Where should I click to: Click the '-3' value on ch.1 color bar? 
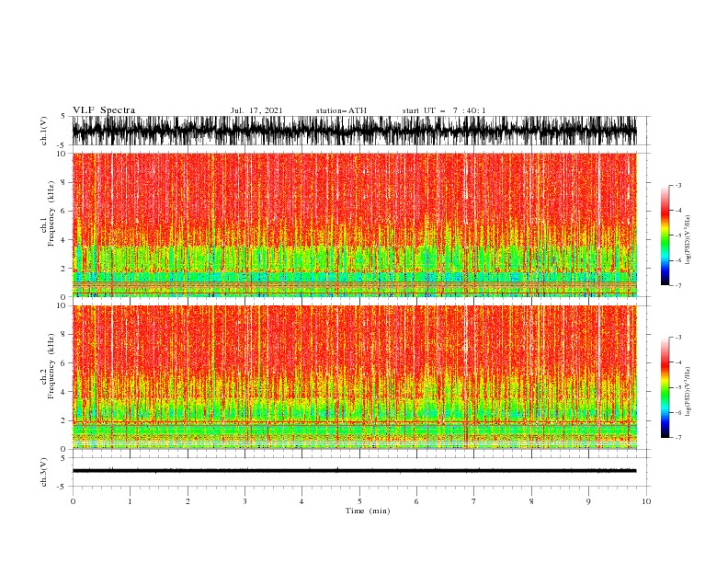(x=677, y=185)
